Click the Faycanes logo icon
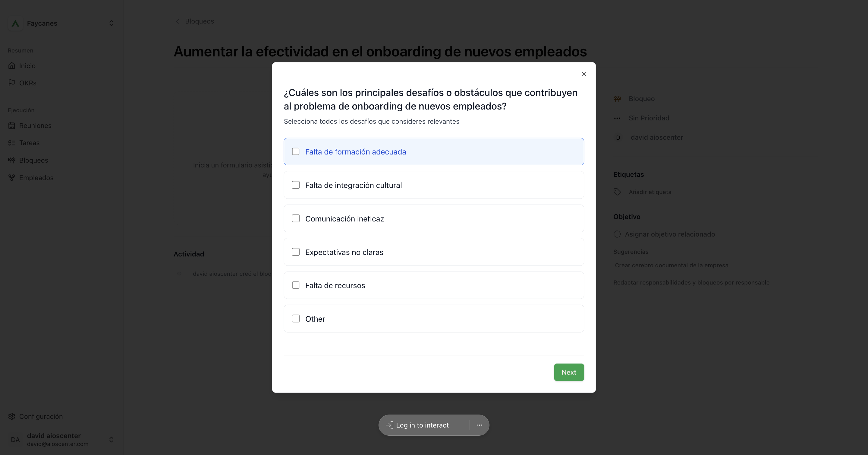The height and width of the screenshot is (455, 868). click(15, 23)
